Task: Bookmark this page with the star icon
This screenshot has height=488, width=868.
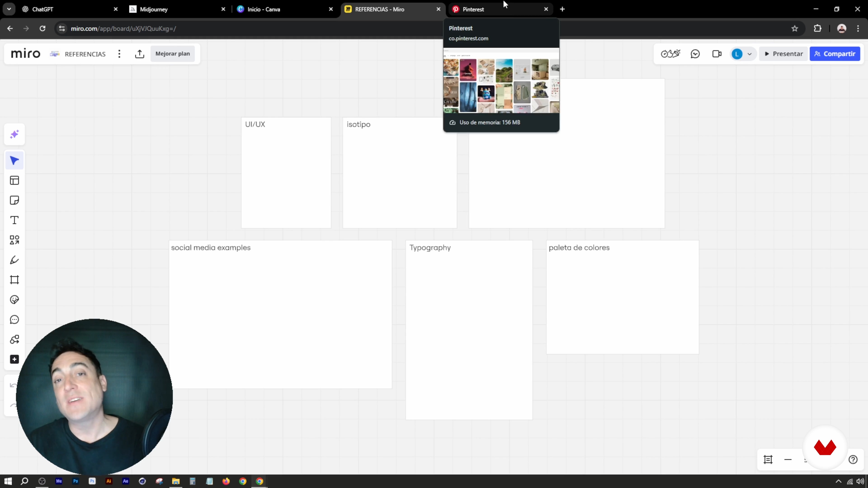Action: [x=795, y=29]
